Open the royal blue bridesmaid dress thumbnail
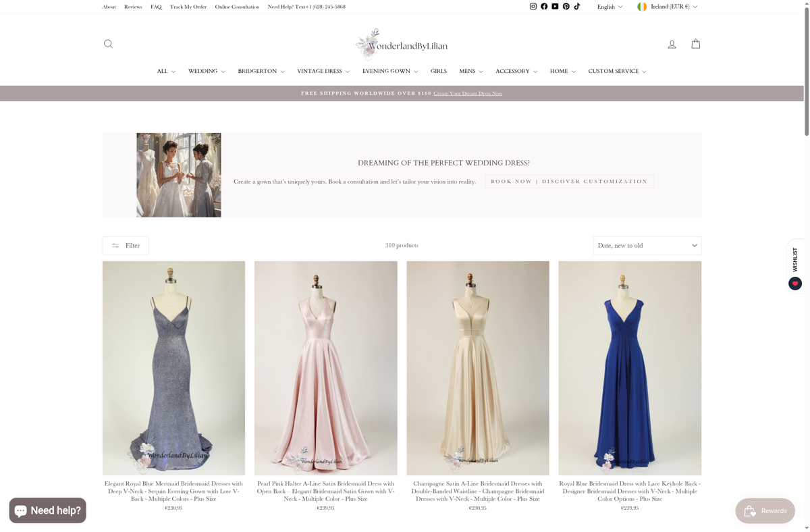The height and width of the screenshot is (532, 810). 630,367
